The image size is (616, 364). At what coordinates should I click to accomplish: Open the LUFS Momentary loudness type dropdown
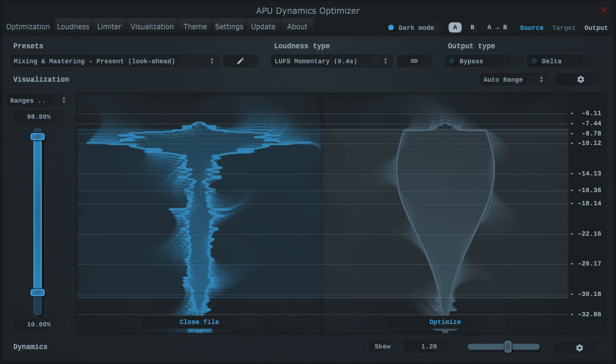[331, 61]
